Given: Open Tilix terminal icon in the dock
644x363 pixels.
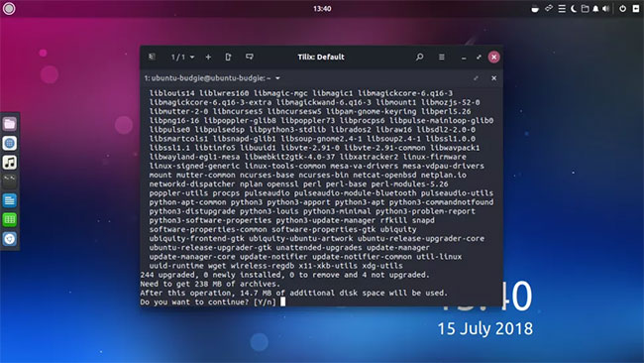Looking at the screenshot, I should 10,181.
